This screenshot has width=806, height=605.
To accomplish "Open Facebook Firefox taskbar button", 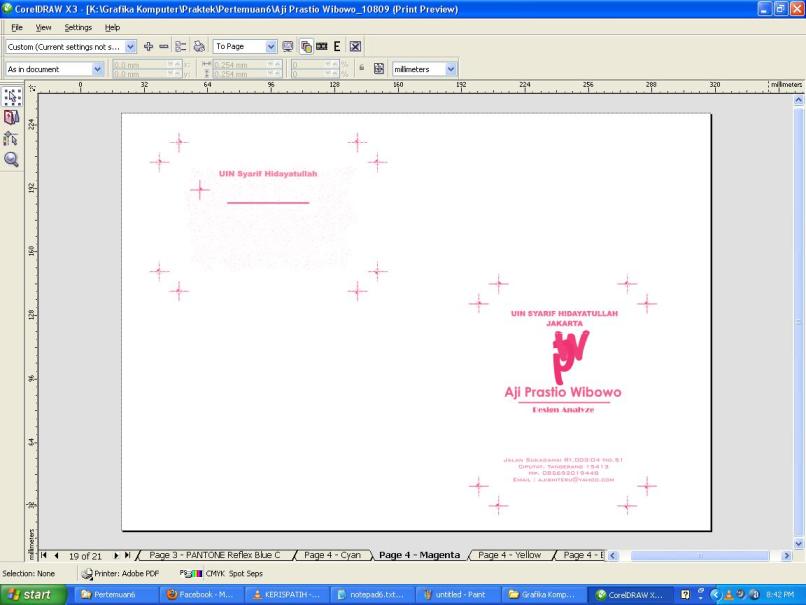I will (x=202, y=595).
